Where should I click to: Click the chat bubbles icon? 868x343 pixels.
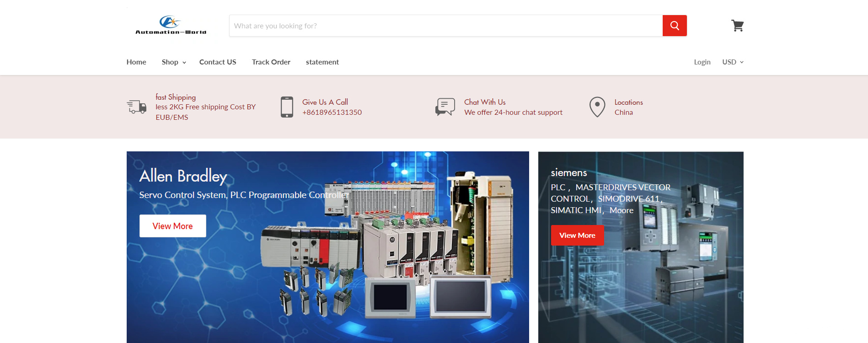(x=445, y=107)
